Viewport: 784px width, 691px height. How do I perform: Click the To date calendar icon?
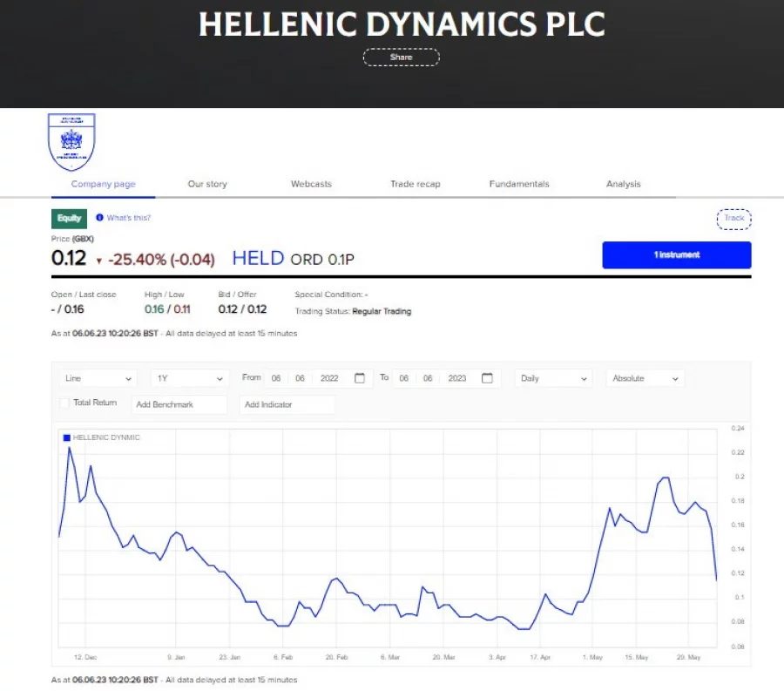pos(486,377)
